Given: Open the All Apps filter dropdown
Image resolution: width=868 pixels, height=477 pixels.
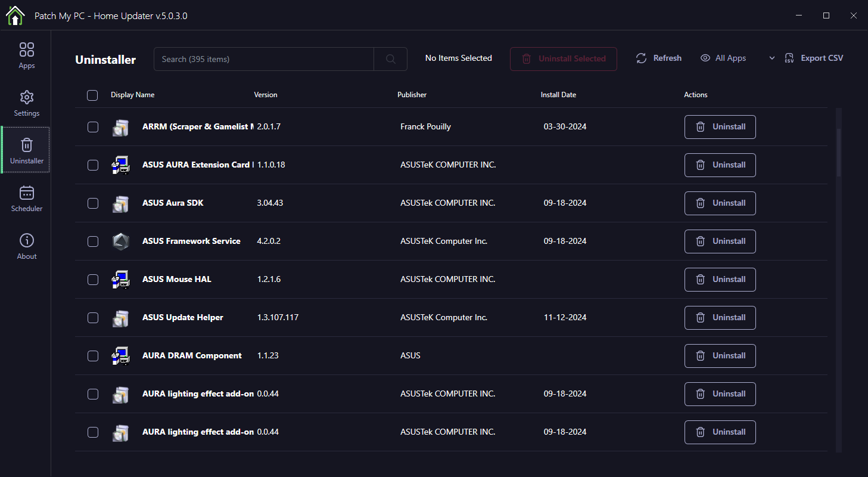Looking at the screenshot, I should coord(738,58).
